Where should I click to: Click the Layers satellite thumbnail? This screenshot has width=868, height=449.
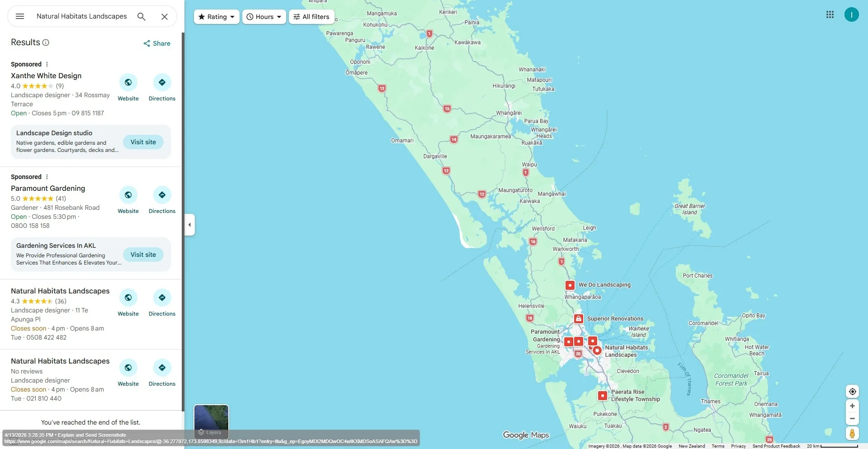point(211,421)
